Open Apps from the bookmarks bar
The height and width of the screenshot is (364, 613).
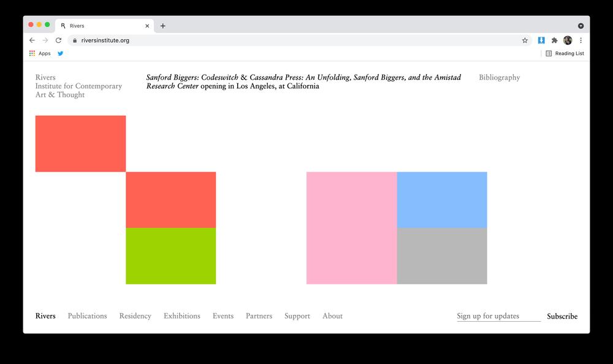point(40,53)
